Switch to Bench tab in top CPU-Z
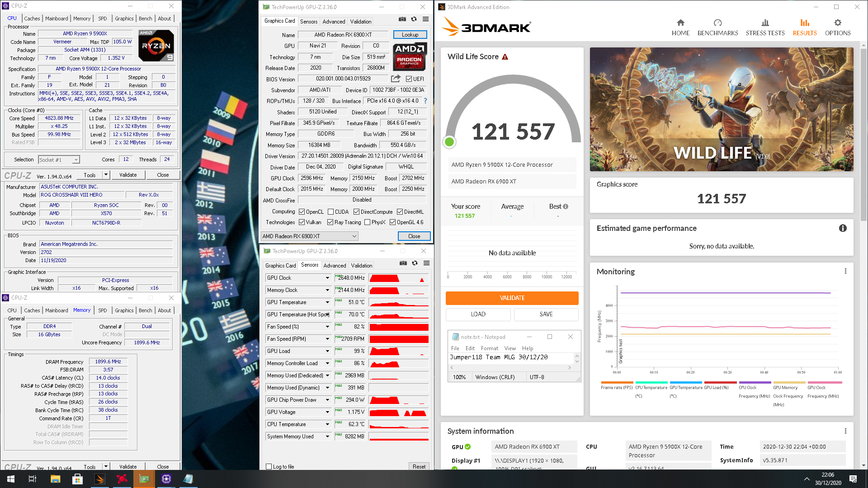The height and width of the screenshot is (488, 868). [x=146, y=19]
